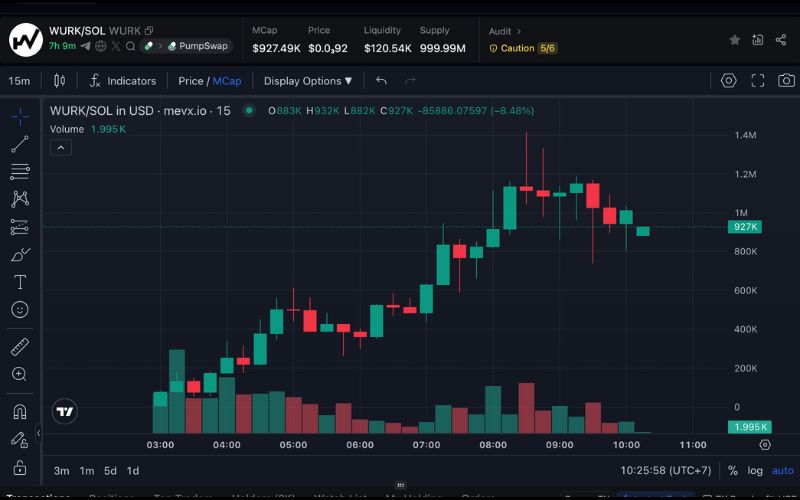Select the 1d date range
The image size is (800, 500).
pyautogui.click(x=133, y=470)
